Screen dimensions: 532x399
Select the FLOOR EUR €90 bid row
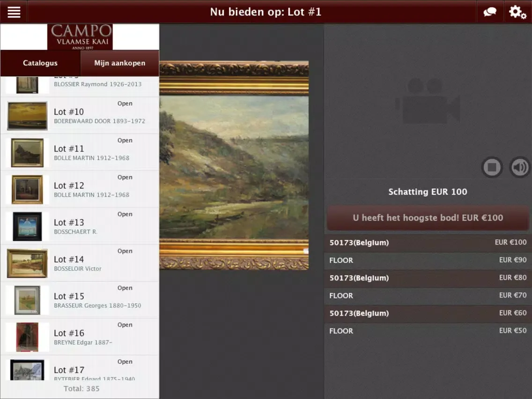[428, 260]
